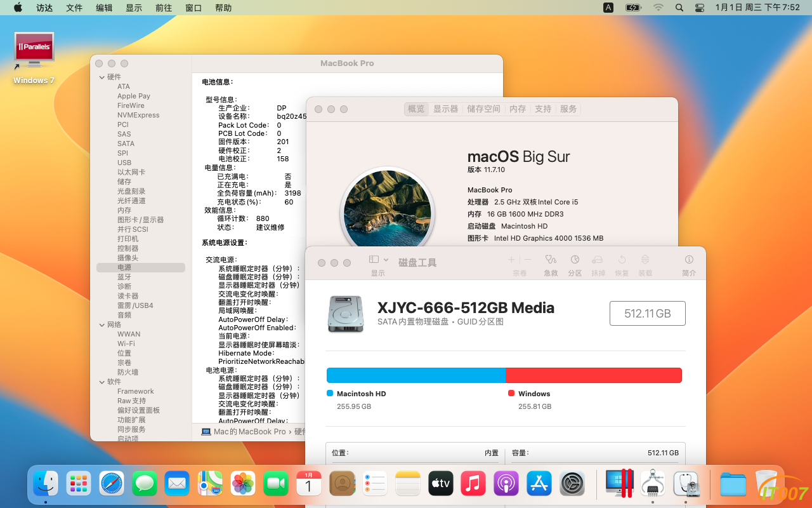Open Parallels Desktop from the Dock
Image resolution: width=812 pixels, height=508 pixels.
[619, 484]
